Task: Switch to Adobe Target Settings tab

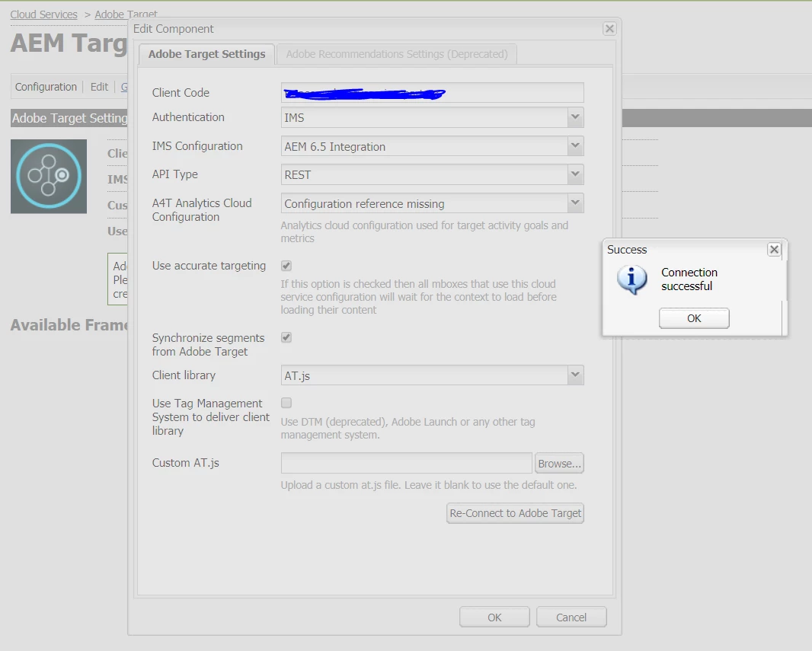Action: click(x=206, y=54)
